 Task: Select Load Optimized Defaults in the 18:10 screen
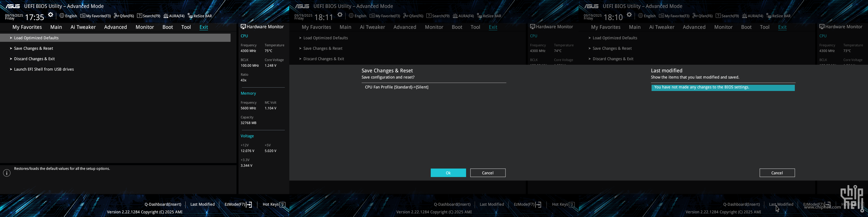coord(615,38)
